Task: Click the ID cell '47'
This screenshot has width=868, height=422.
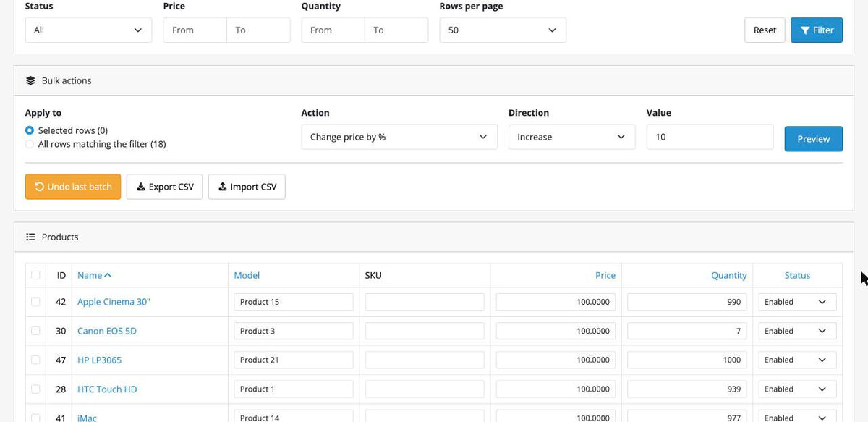Action: pos(61,360)
